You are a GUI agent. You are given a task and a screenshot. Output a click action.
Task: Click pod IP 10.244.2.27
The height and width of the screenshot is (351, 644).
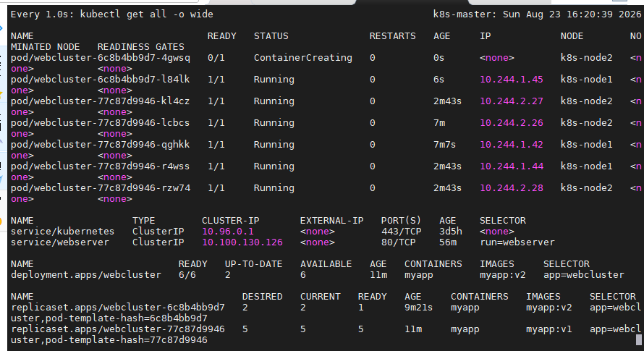(x=512, y=101)
